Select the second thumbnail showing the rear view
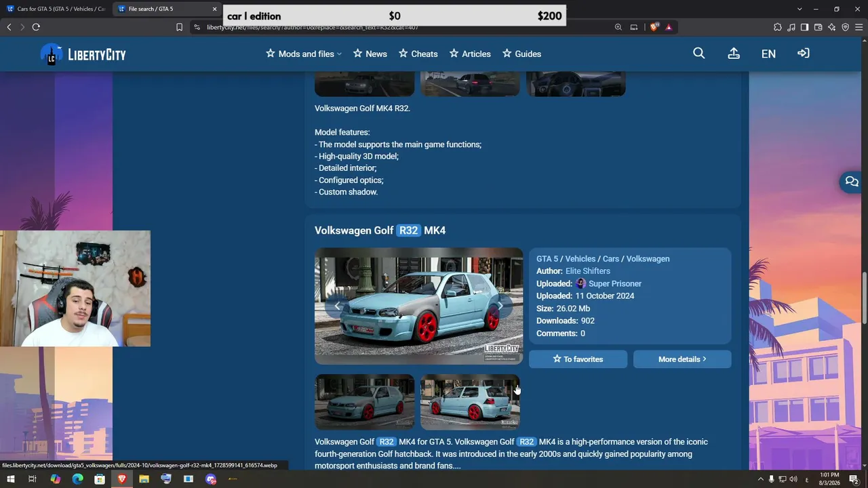The width and height of the screenshot is (868, 488). 470,402
